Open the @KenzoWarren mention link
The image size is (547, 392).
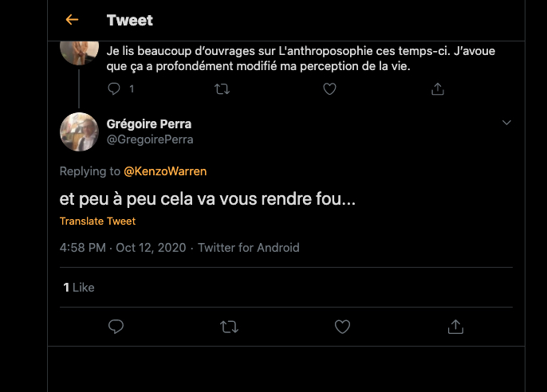[x=164, y=171]
